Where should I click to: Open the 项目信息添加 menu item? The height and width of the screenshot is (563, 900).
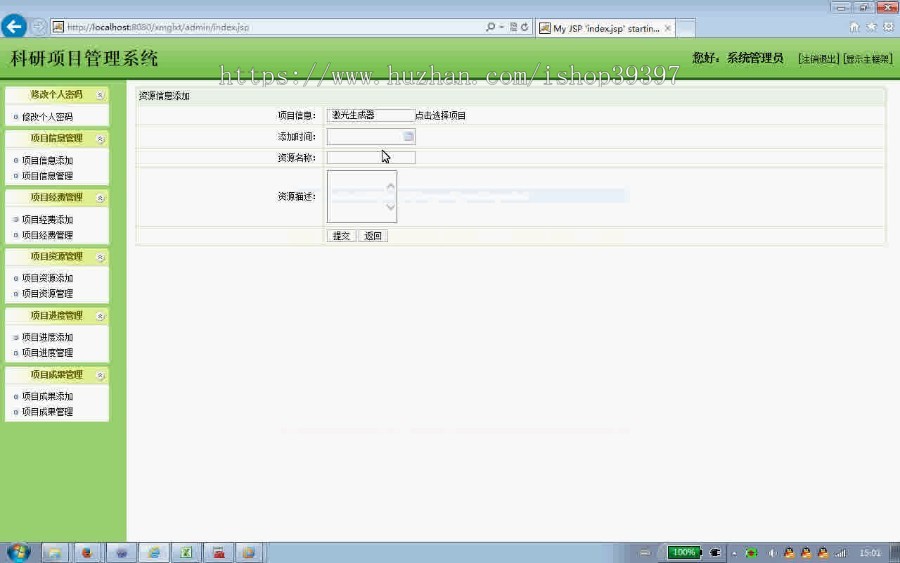(47, 160)
